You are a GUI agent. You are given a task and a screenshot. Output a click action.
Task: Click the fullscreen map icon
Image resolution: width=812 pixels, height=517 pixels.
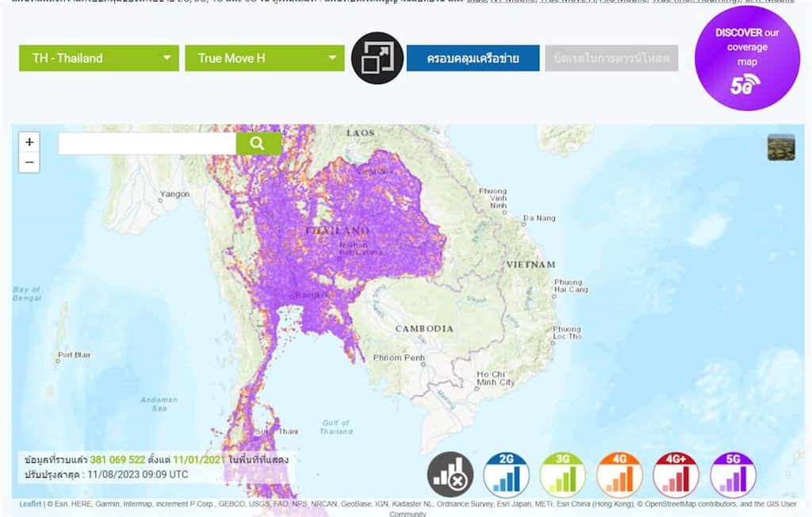(377, 58)
